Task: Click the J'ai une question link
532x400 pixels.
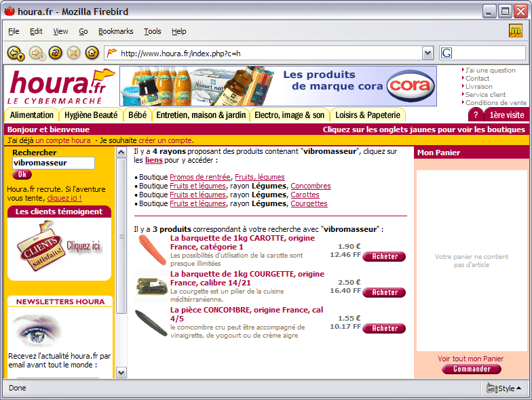Action: 490,71
